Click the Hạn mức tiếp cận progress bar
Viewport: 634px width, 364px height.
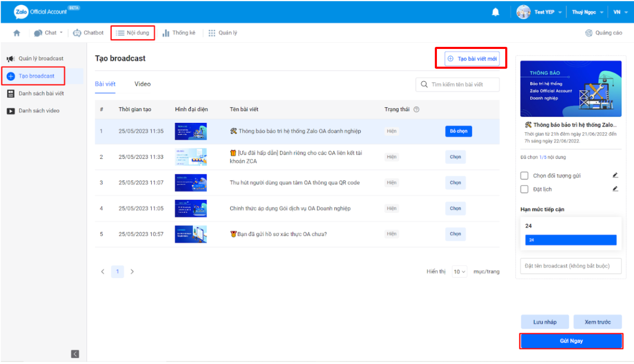tap(571, 240)
